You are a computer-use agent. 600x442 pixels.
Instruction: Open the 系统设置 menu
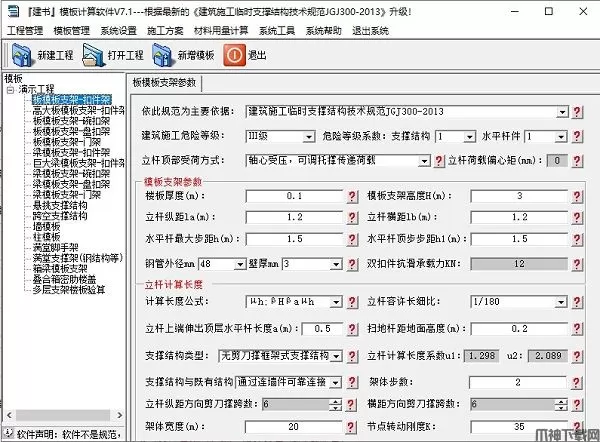click(119, 31)
